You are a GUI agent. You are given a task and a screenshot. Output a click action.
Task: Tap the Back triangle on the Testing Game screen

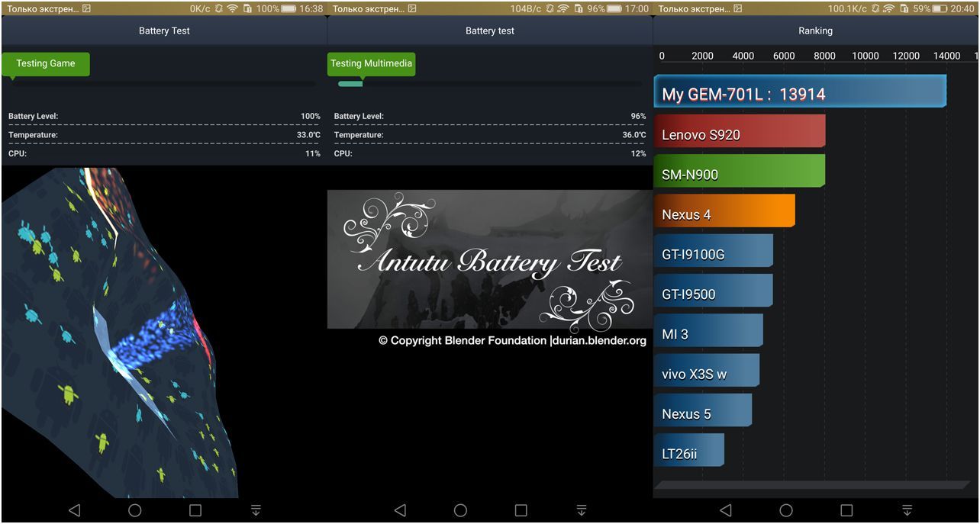tap(74, 510)
